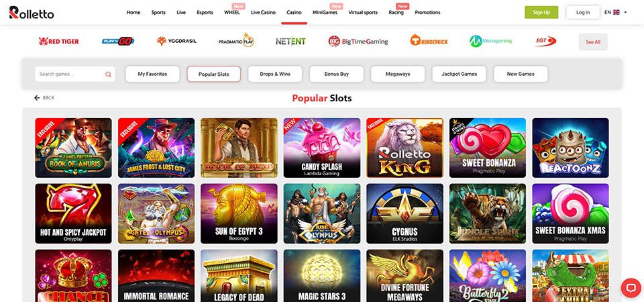Switch to the Megaways filter tab

(398, 74)
